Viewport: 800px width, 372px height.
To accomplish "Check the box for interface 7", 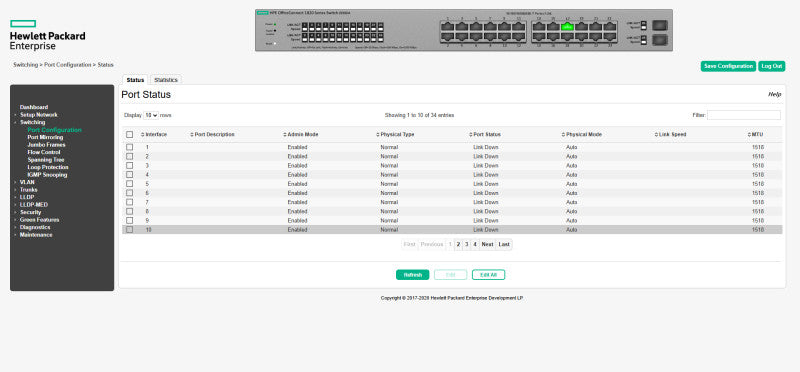I will (130, 202).
